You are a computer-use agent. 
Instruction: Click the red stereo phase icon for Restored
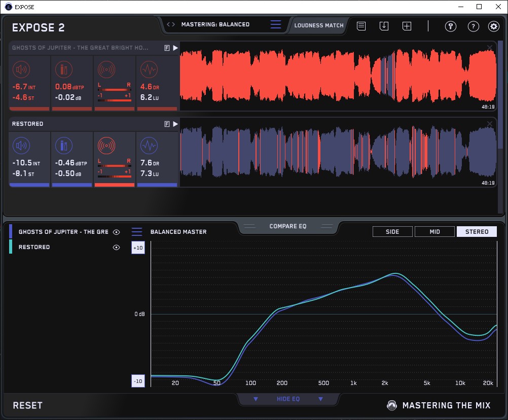106,146
